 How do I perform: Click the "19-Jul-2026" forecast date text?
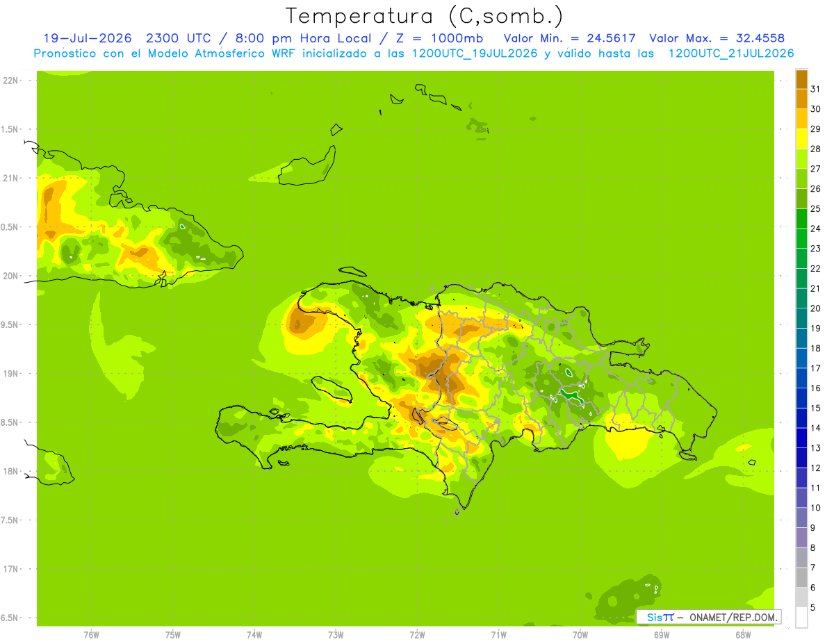pyautogui.click(x=87, y=38)
